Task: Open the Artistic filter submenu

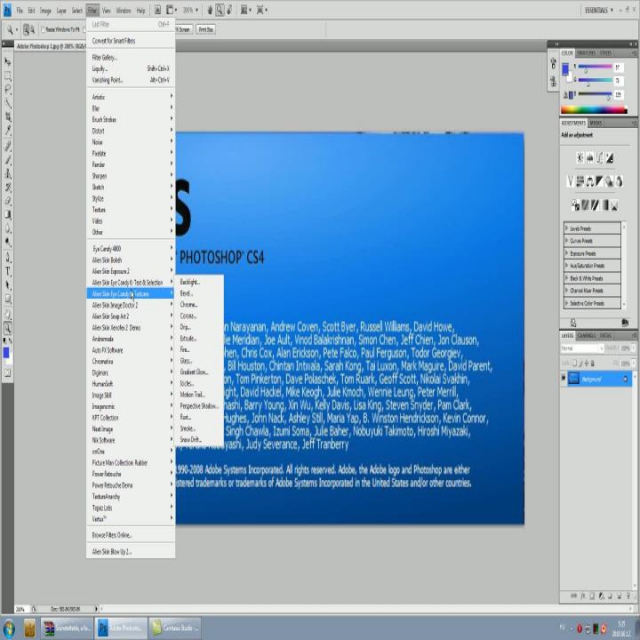Action: tap(131, 97)
